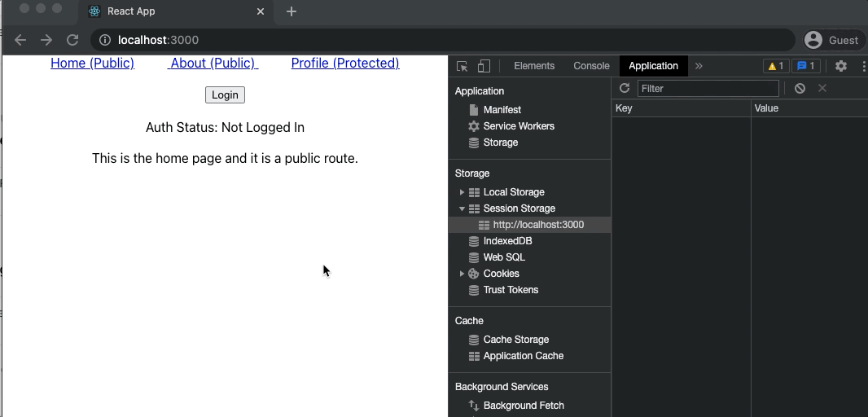Click the Trust Tokens database icon
The image size is (868, 417).
pos(474,290)
